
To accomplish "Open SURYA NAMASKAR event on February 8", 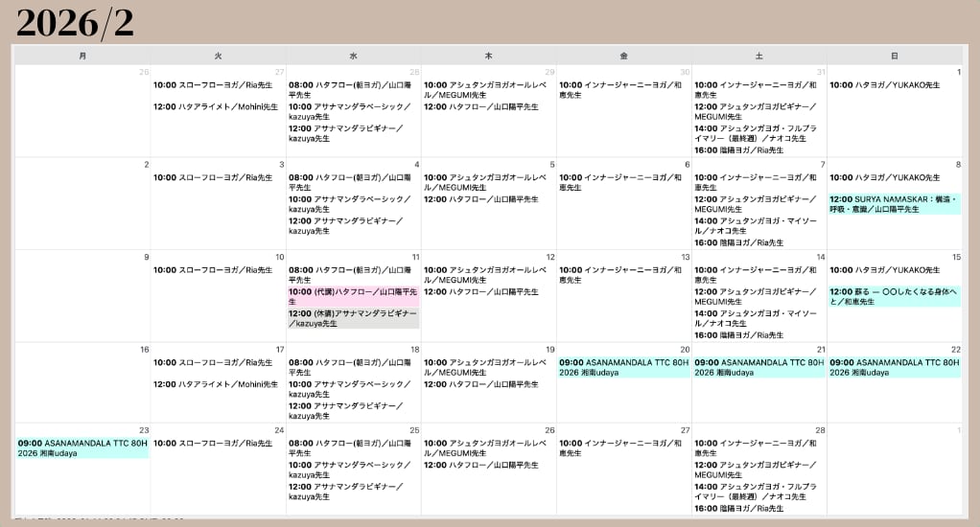I will pyautogui.click(x=895, y=204).
